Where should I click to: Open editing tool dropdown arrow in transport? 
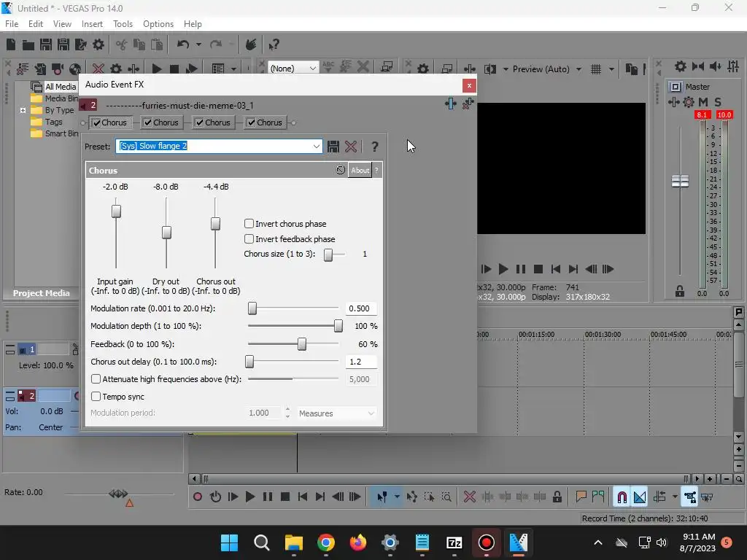click(397, 497)
